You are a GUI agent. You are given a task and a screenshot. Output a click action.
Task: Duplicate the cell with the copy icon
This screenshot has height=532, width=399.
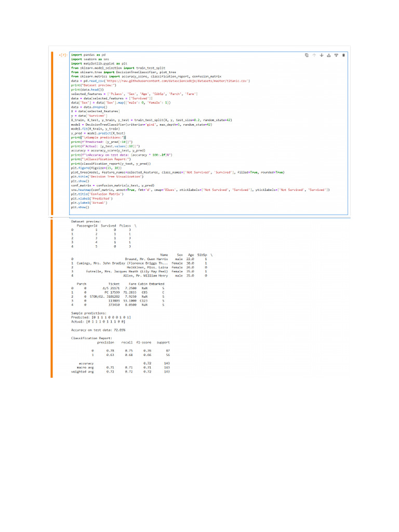coord(307,55)
